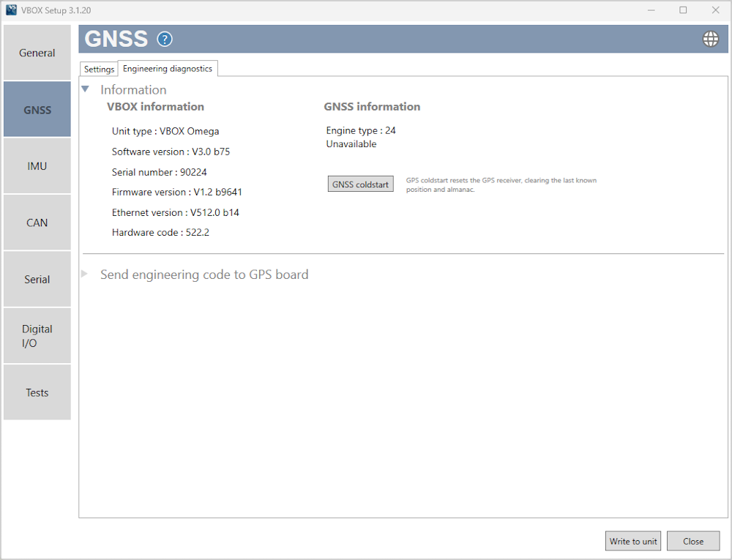
Task: Click Unit type : VBOX Omega text
Action: tap(165, 132)
